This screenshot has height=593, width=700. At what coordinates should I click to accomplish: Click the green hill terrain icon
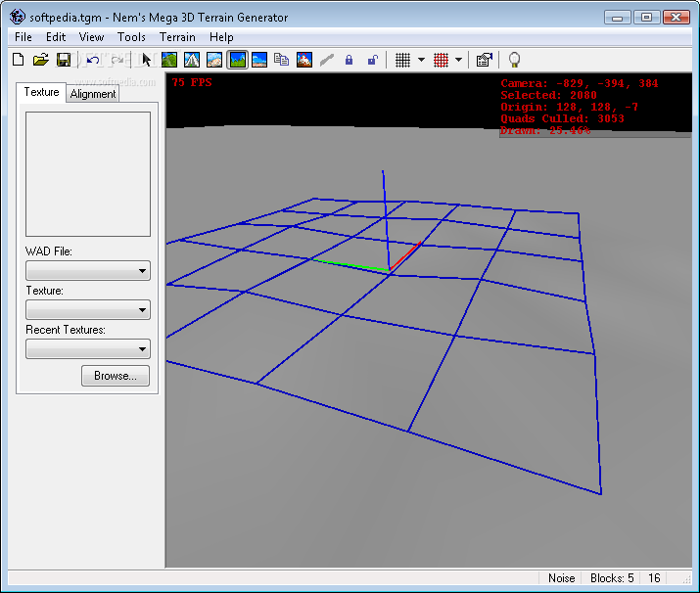[x=169, y=60]
